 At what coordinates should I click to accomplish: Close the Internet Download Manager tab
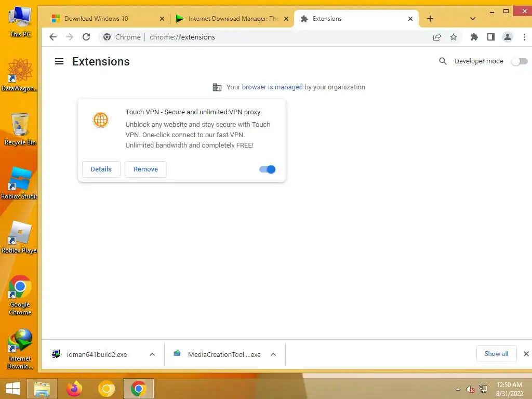click(286, 19)
